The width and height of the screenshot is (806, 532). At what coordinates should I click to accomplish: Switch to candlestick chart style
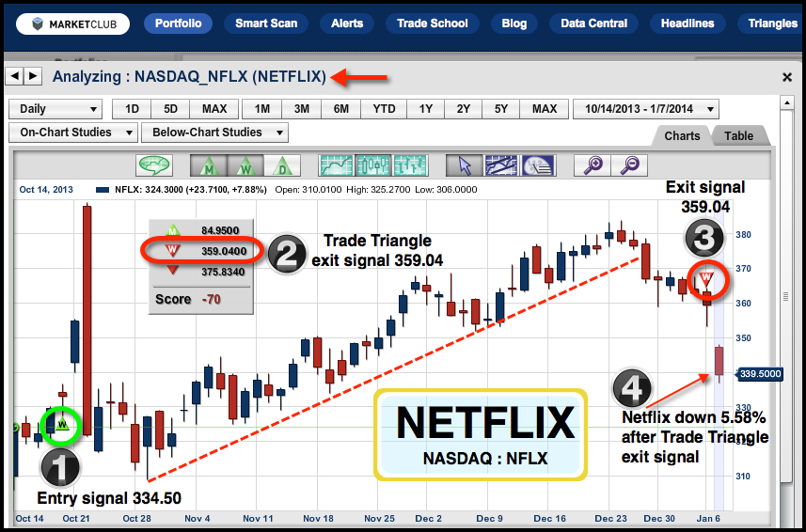pyautogui.click(x=372, y=165)
